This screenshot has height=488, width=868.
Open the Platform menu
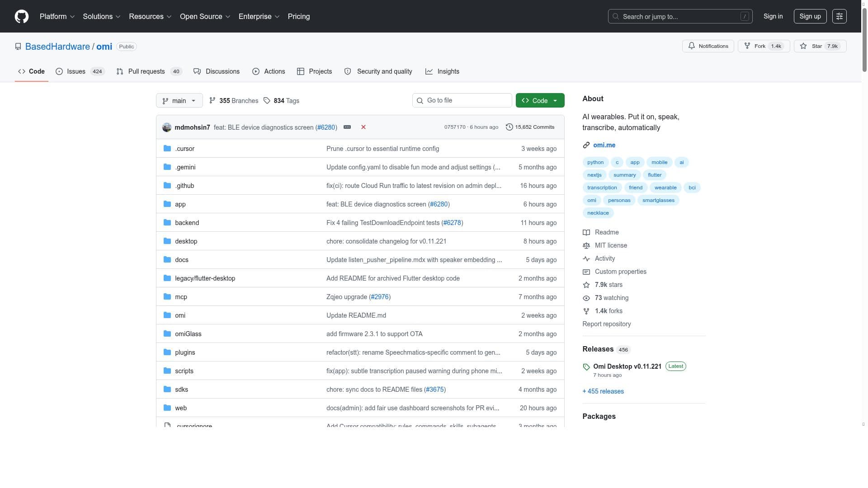coord(57,16)
